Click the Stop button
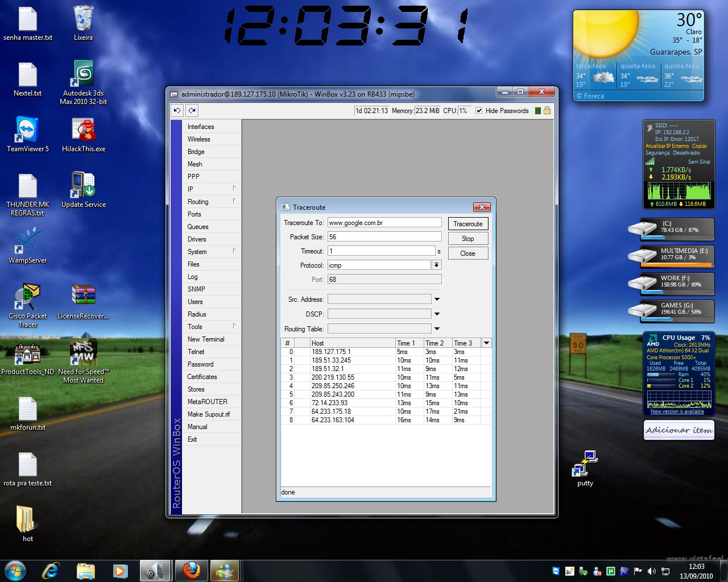The width and height of the screenshot is (728, 582). tap(468, 239)
